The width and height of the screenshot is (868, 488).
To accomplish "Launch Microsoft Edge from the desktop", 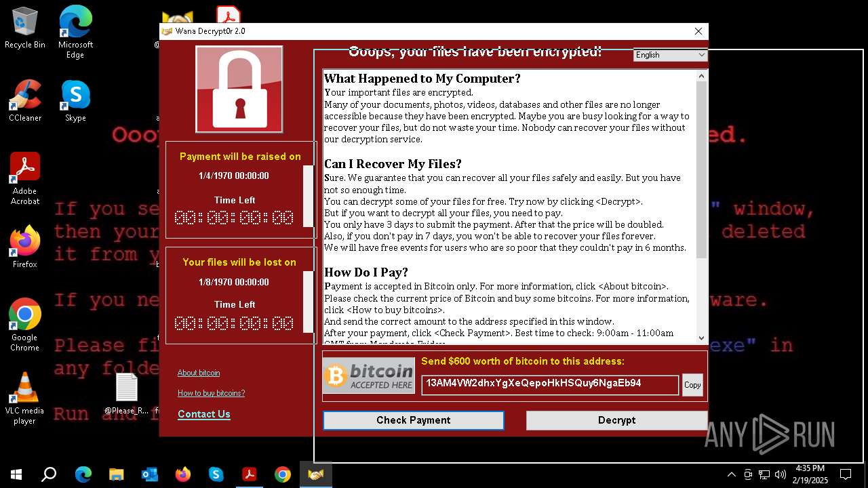I will click(x=75, y=33).
